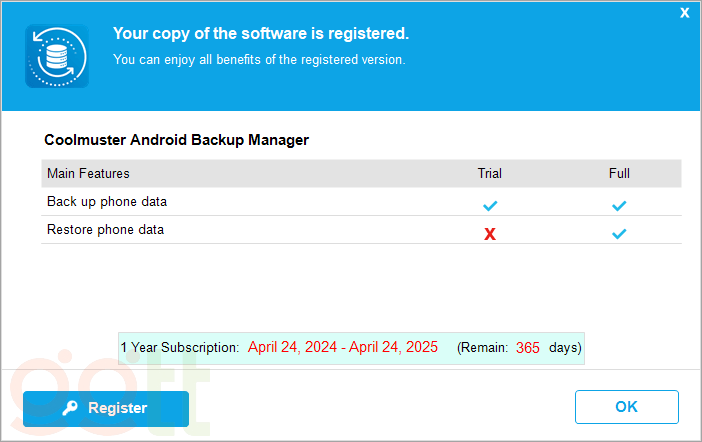Click Trial checkmark for Back up phone data
Screen dimensions: 702x442
click(x=490, y=206)
